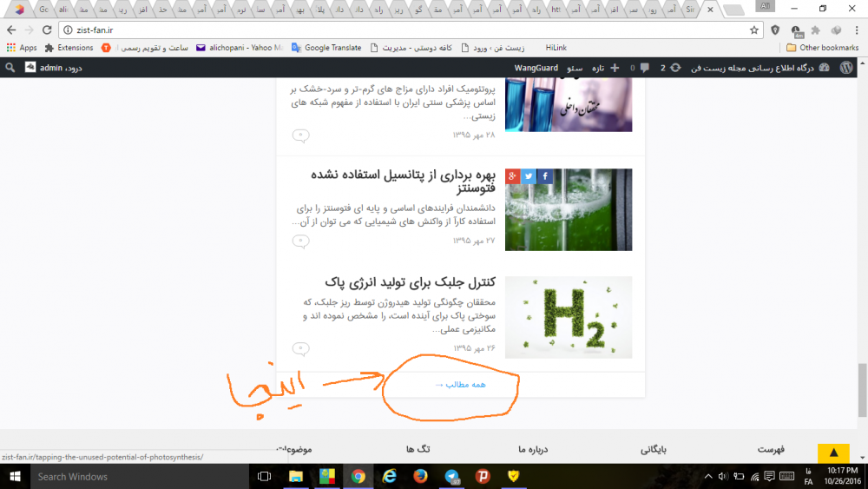Open the new content plus menu in admin bar
The width and height of the screenshot is (868, 489).
[x=615, y=67]
